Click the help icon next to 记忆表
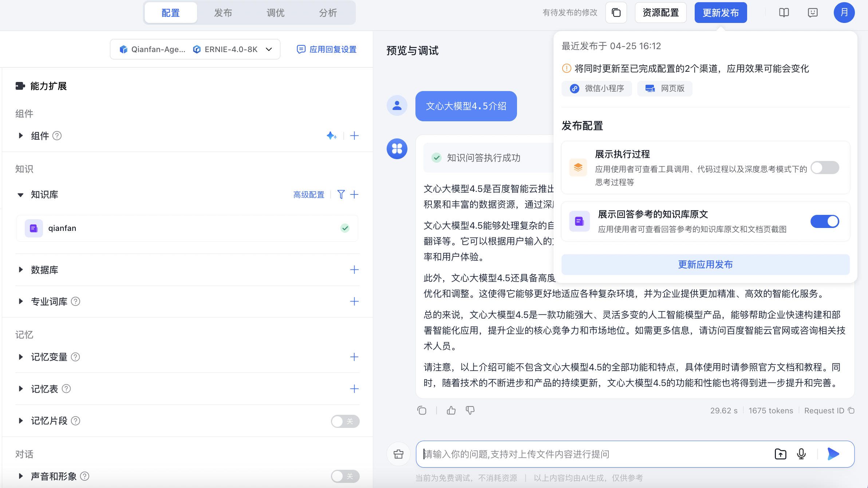The width and height of the screenshot is (868, 488). click(x=66, y=389)
